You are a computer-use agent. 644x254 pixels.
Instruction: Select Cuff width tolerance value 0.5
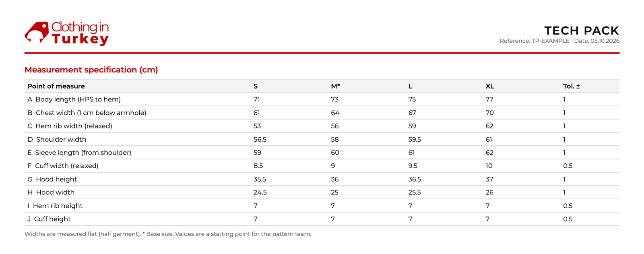[x=568, y=166]
